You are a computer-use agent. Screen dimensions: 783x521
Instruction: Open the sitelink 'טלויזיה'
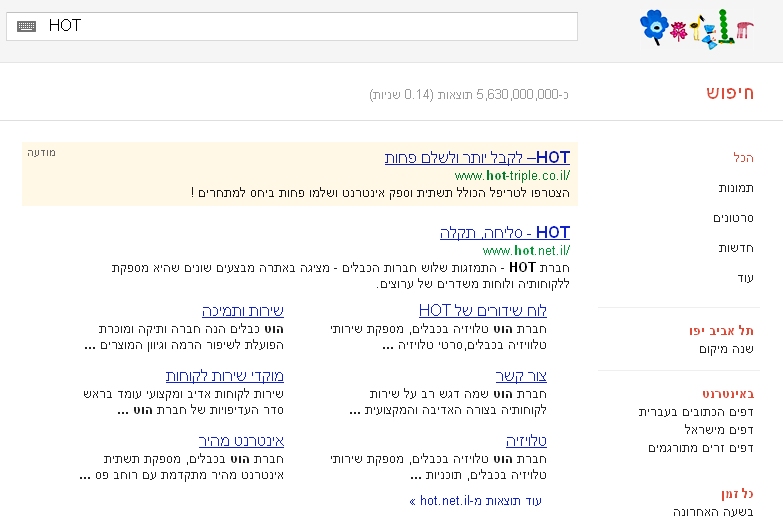point(526,441)
